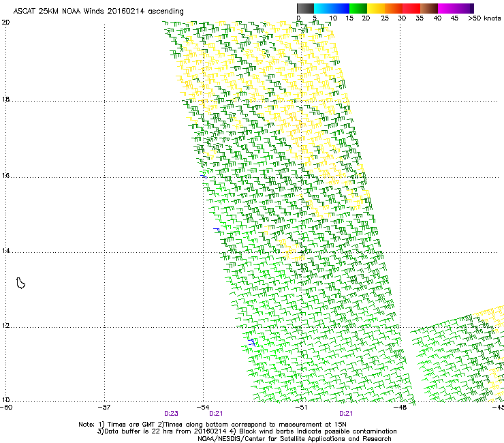Click the Barbados island outline on the map
This screenshot has width=504, height=443.
(x=20, y=283)
